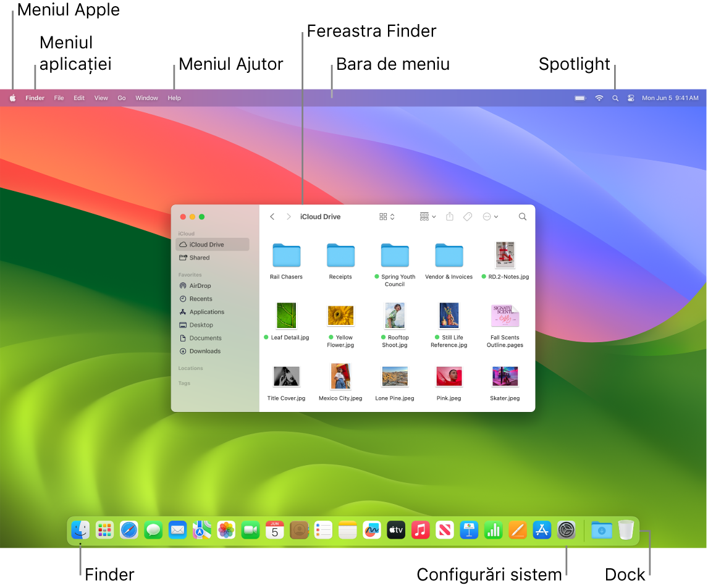Open the grouping options dropdown in Finder

point(426,216)
